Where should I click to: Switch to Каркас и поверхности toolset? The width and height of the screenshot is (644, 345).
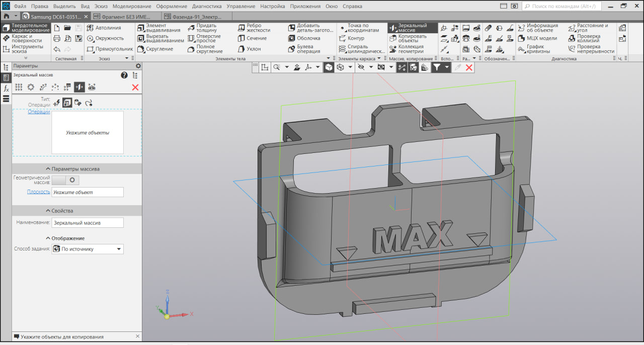(26, 38)
